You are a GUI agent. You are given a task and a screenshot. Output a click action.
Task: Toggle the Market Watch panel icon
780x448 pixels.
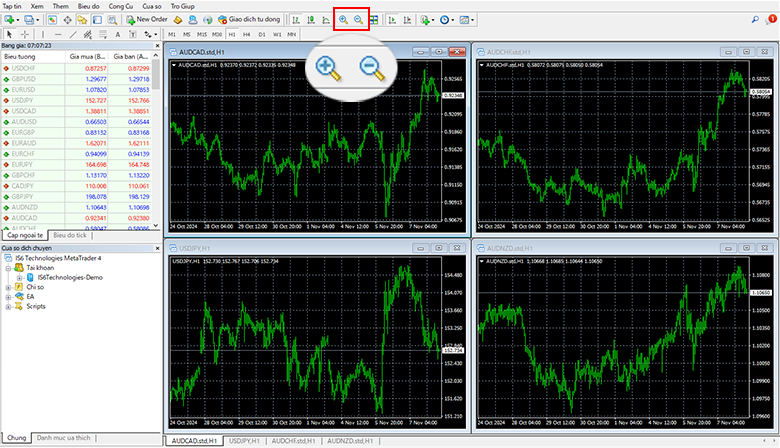[52, 20]
